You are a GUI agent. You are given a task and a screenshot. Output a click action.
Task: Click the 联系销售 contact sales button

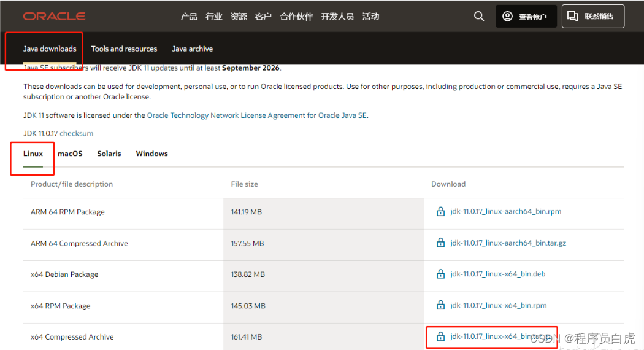pos(593,16)
